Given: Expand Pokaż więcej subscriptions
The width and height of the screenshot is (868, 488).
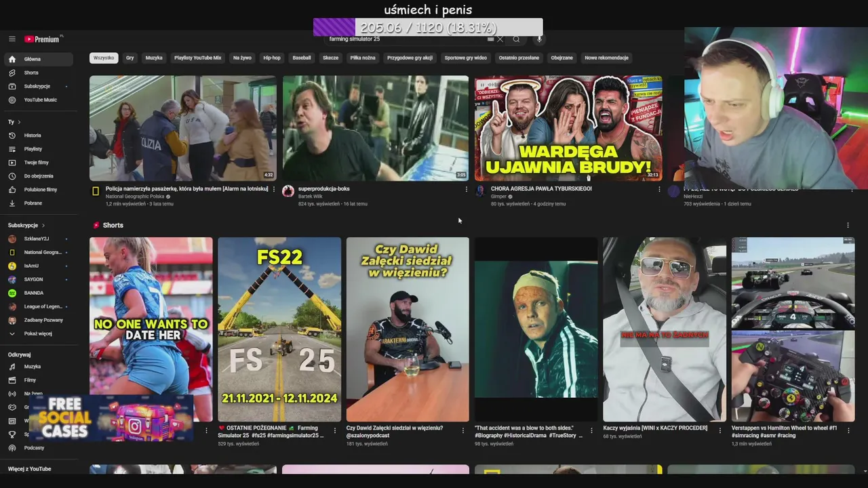Looking at the screenshot, I should point(38,333).
